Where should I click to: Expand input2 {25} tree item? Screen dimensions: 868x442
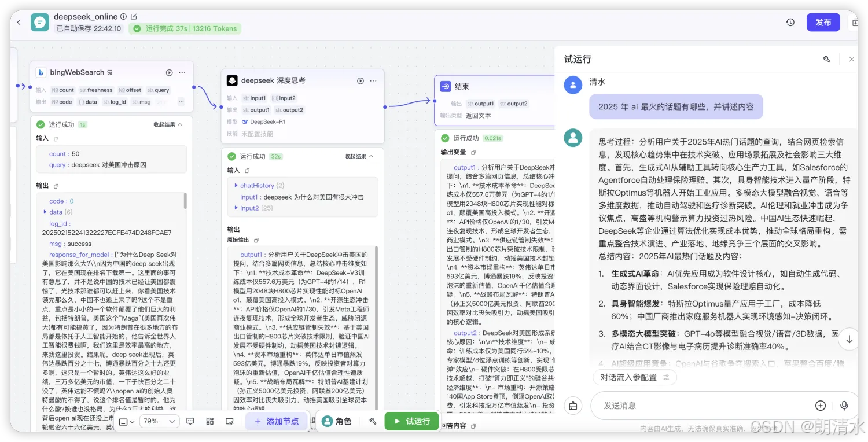[236, 208]
